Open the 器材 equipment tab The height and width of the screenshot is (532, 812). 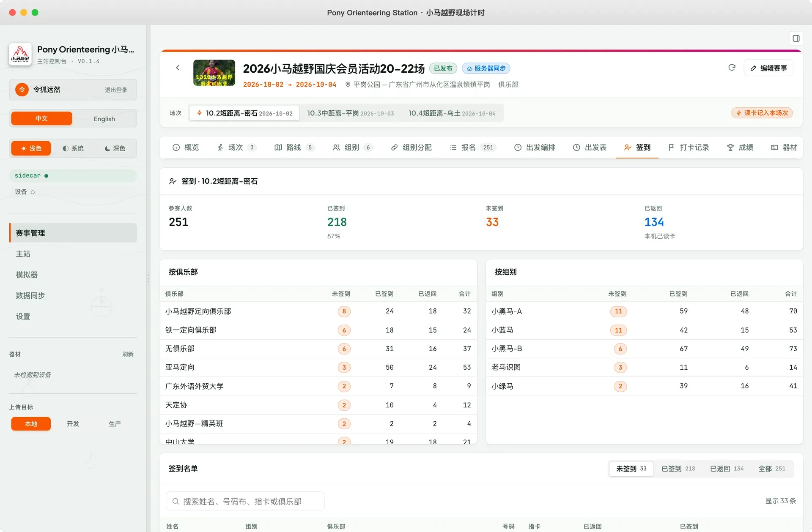click(x=784, y=147)
